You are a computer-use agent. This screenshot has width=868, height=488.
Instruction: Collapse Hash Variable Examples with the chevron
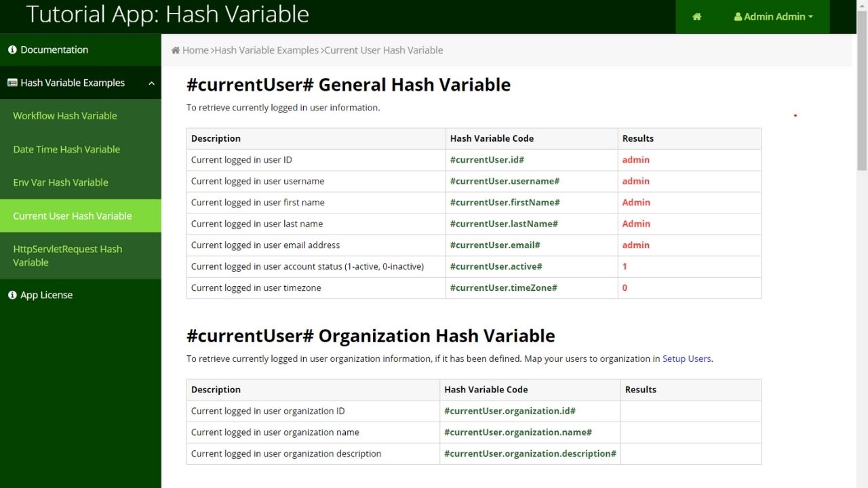151,83
